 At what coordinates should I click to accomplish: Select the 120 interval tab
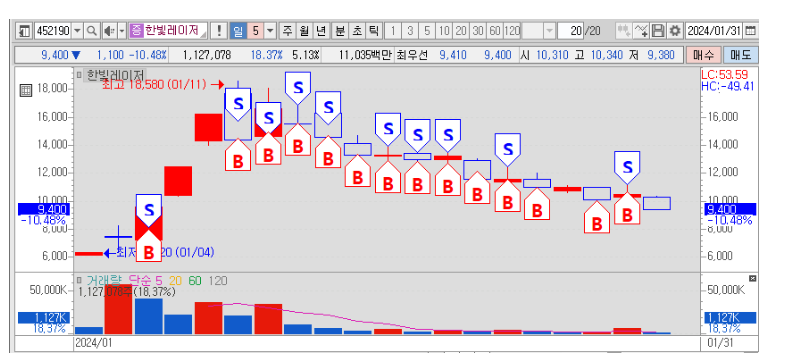click(512, 31)
